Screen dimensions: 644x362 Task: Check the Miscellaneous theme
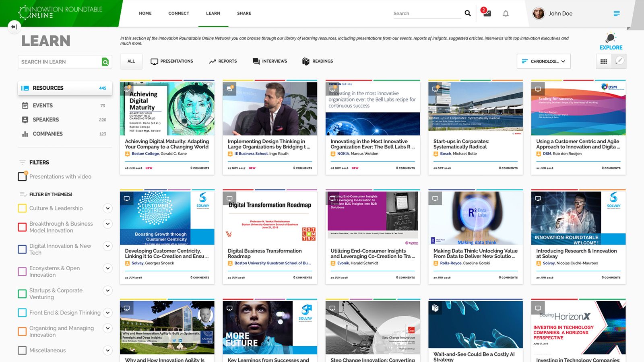pyautogui.click(x=22, y=350)
